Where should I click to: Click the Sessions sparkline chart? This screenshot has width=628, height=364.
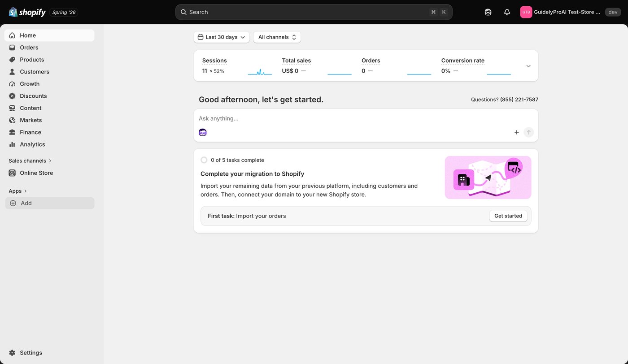(x=260, y=71)
